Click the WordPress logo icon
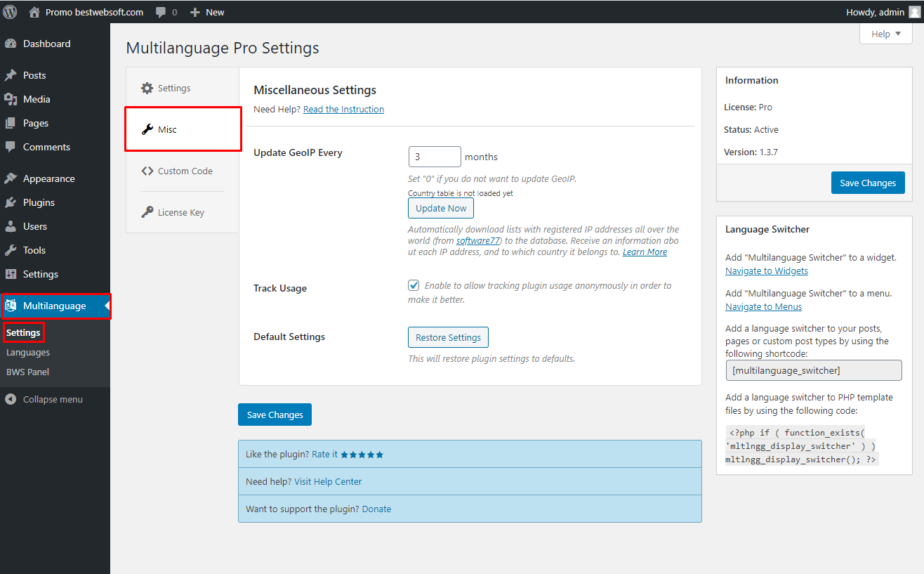Viewport: 924px width, 574px height. 10,11
